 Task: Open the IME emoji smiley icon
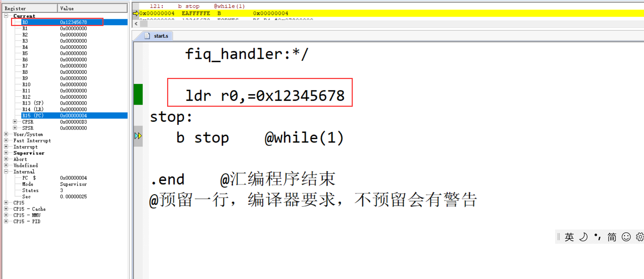point(626,237)
